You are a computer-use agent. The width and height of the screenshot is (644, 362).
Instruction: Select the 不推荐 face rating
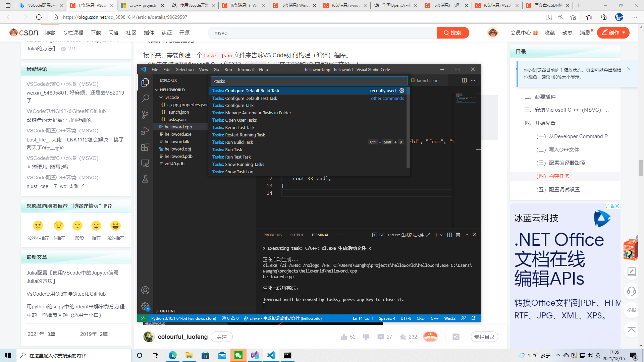[x=59, y=226]
